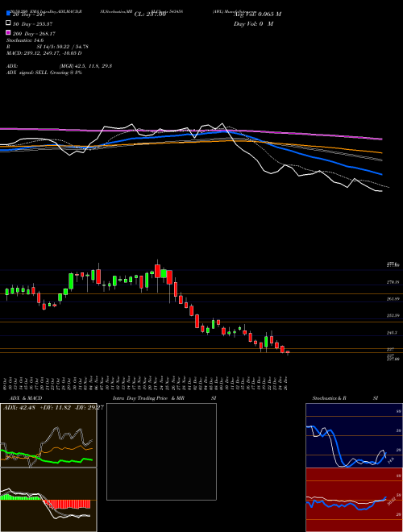403x532 pixels.
Task: Click the magenta 200 Day legend swatch
Action: (8, 33)
